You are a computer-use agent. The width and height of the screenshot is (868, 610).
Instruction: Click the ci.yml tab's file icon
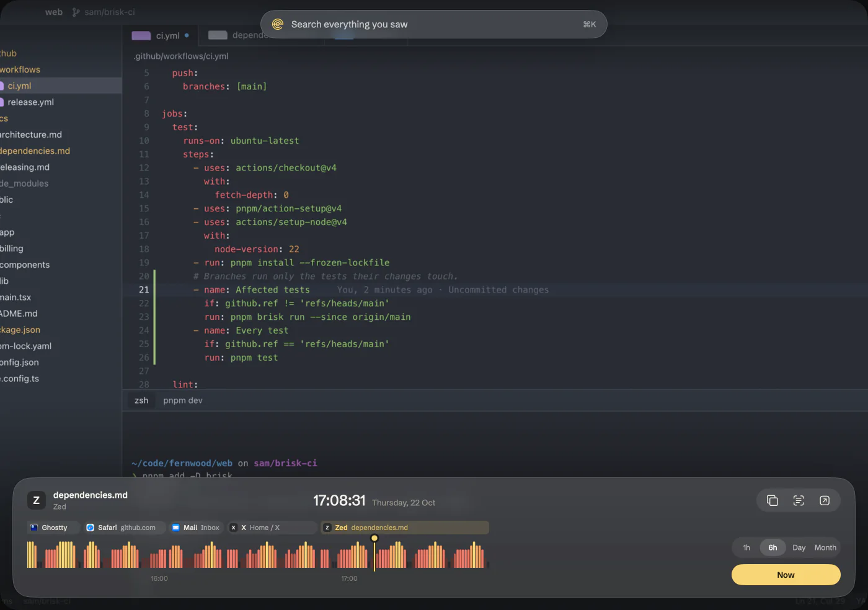141,35
